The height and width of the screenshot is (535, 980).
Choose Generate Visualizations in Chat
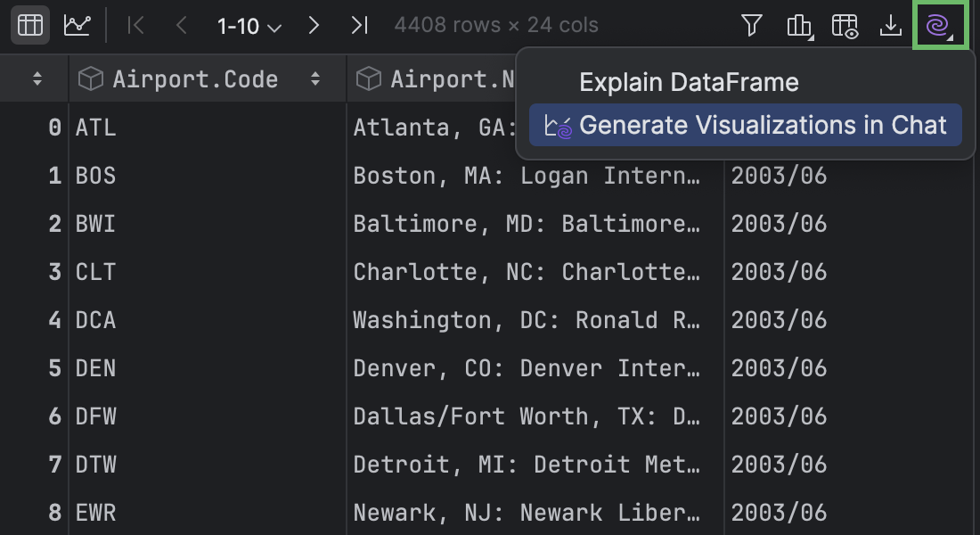coord(746,125)
